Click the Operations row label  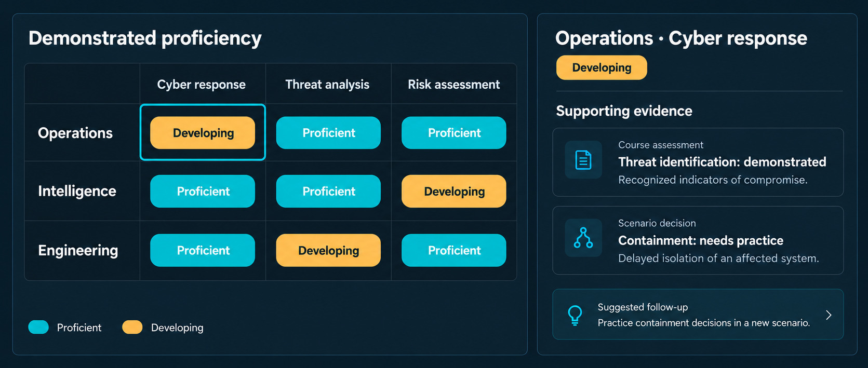click(75, 133)
